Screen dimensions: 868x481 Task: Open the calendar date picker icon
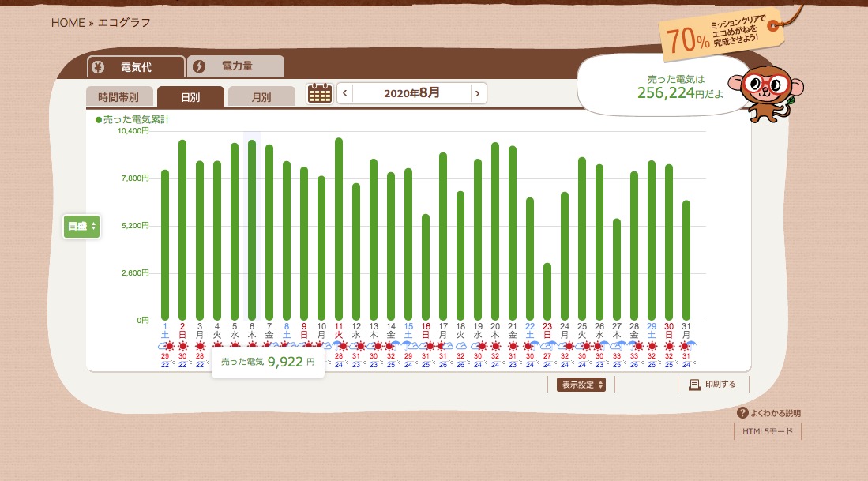click(x=319, y=93)
